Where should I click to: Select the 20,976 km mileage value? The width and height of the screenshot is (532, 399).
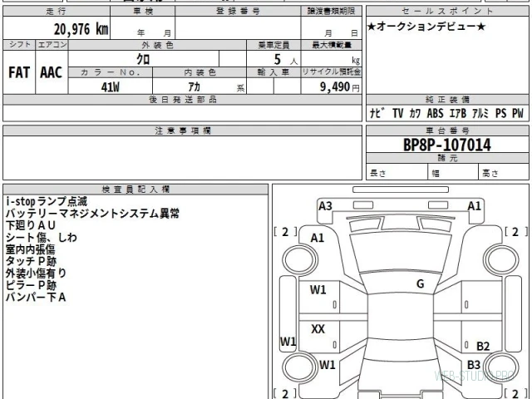click(81, 29)
